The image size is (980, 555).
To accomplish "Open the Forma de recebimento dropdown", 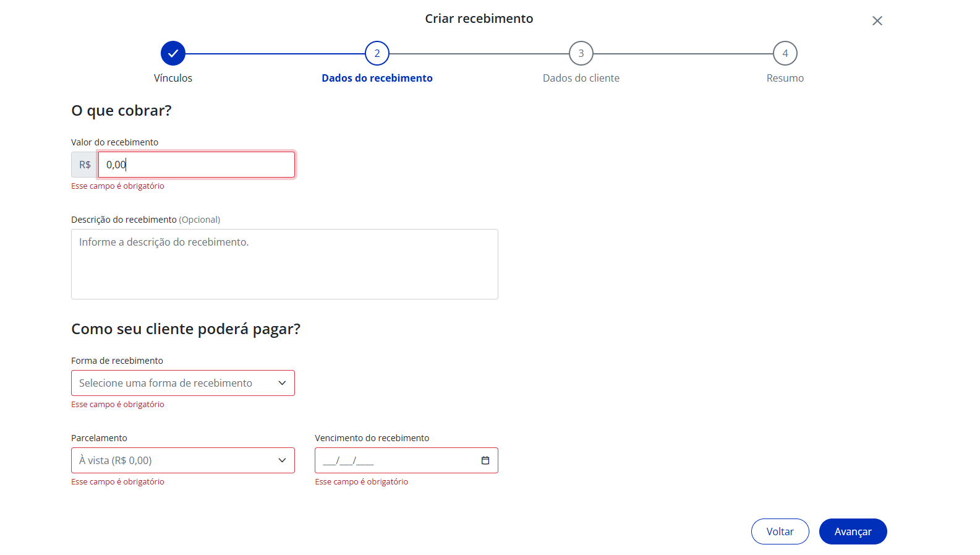I will [x=183, y=383].
